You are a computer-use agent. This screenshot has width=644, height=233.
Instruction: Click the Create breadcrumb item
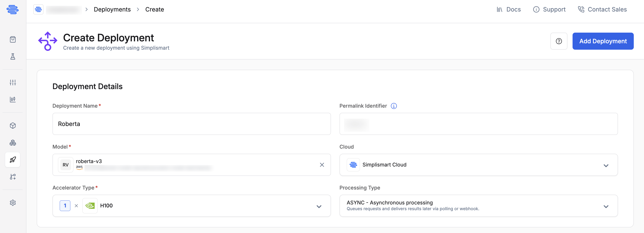coord(155,10)
